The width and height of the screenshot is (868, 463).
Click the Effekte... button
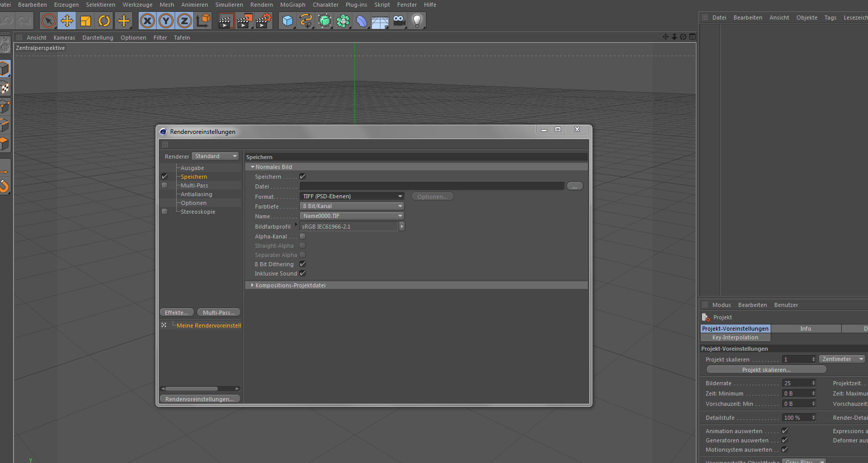point(177,313)
